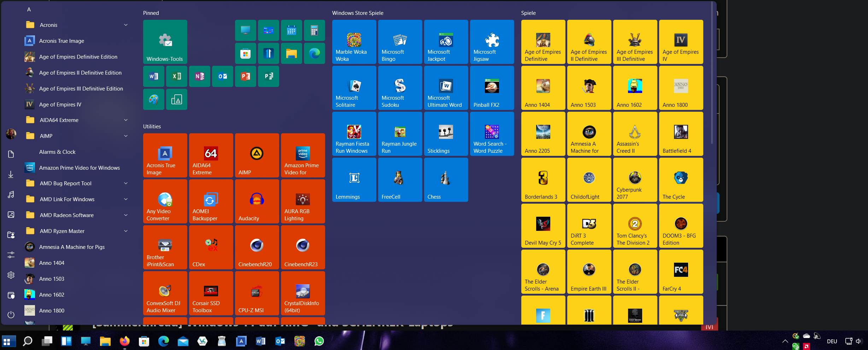The width and height of the screenshot is (868, 350).
Task: Select Amnesia A Machine for Pigs list entry
Action: [77, 247]
